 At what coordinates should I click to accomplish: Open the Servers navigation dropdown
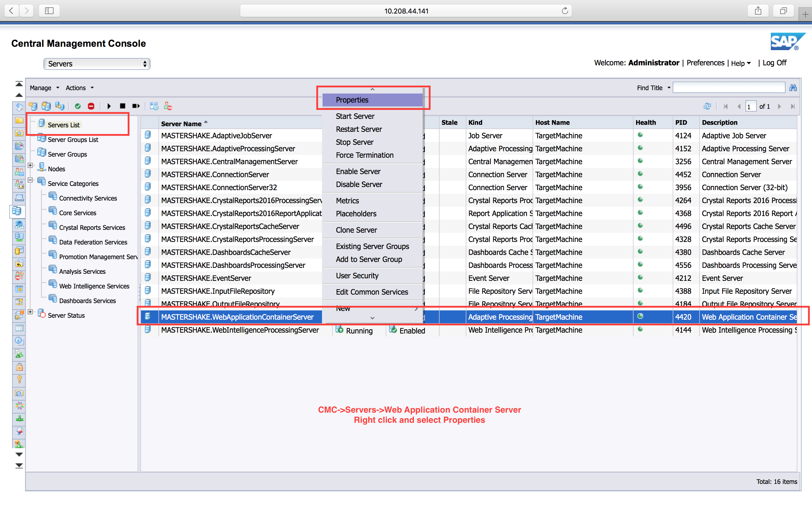pos(97,64)
